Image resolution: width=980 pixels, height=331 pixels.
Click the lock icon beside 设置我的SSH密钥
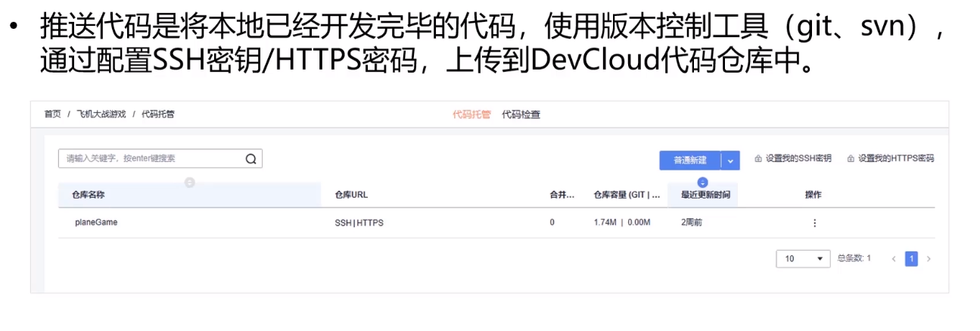pos(758,159)
